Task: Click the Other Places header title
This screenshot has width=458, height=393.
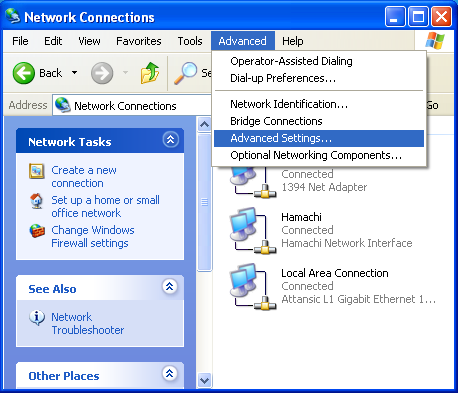Action: pos(64,376)
